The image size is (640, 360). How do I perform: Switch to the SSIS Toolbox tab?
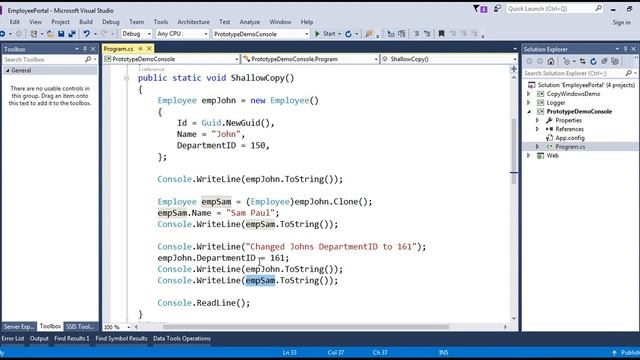(80, 327)
